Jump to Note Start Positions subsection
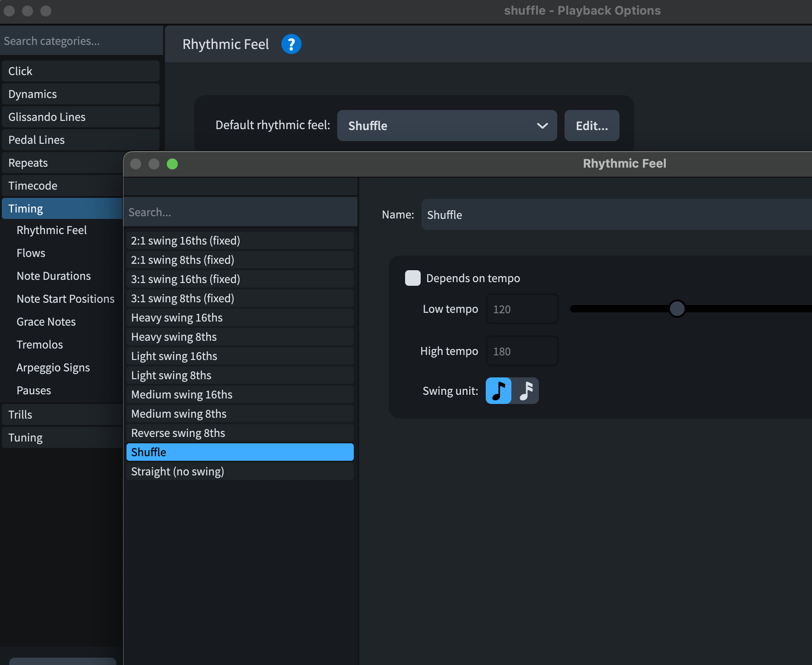This screenshot has height=665, width=812. coord(66,299)
